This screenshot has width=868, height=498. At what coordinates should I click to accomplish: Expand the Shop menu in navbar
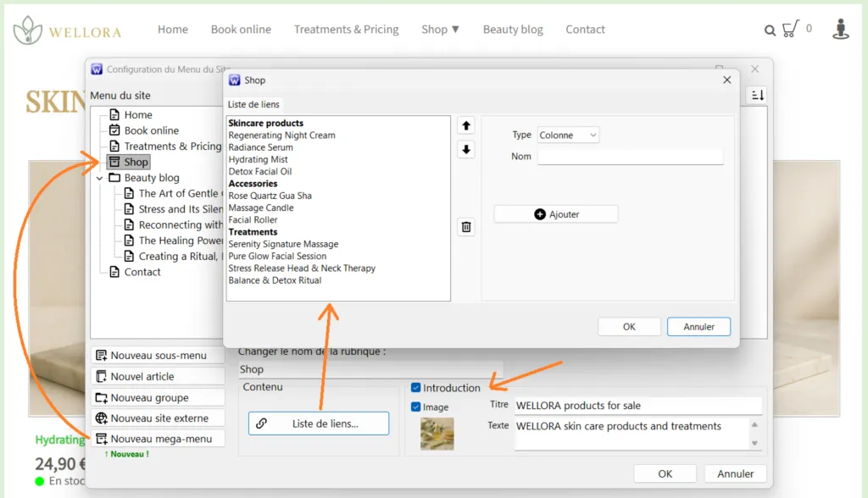[x=440, y=30]
